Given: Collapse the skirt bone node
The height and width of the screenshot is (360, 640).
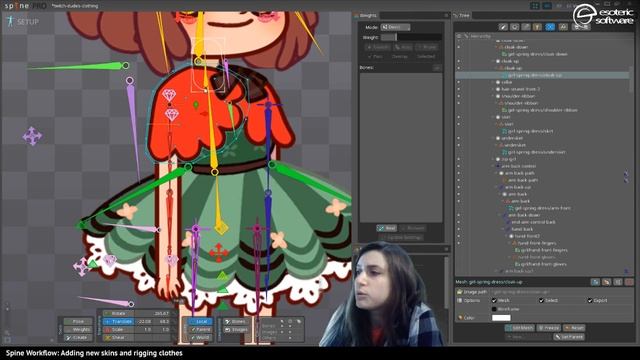Looking at the screenshot, I should 493,117.
